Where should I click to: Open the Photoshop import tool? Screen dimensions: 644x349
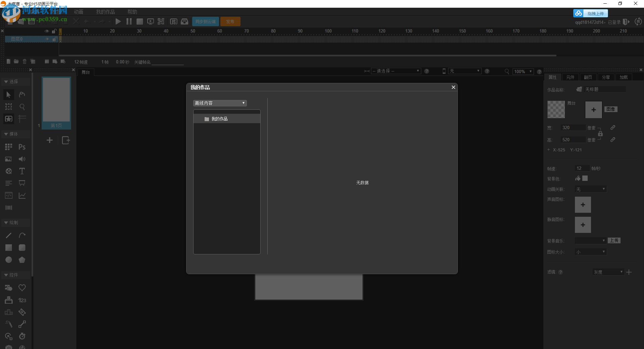pyautogui.click(x=22, y=147)
